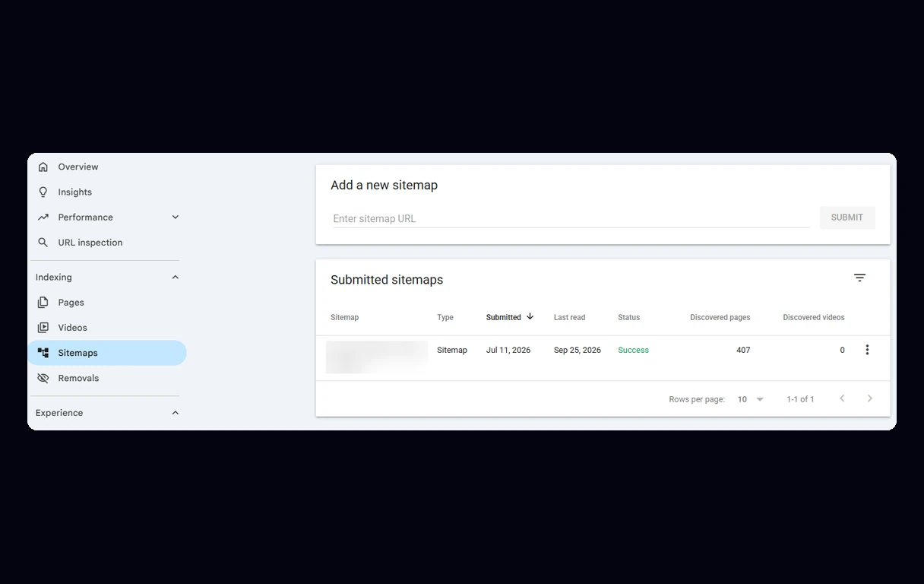This screenshot has height=584, width=924.
Task: Select Sitemaps in the sidebar
Action: [107, 353]
